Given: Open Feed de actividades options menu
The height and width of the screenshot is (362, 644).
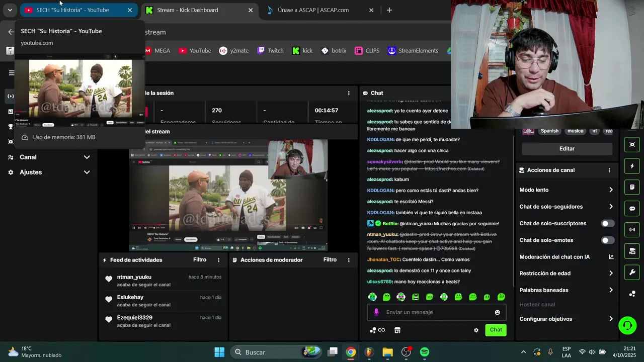Looking at the screenshot, I should [x=218, y=260].
